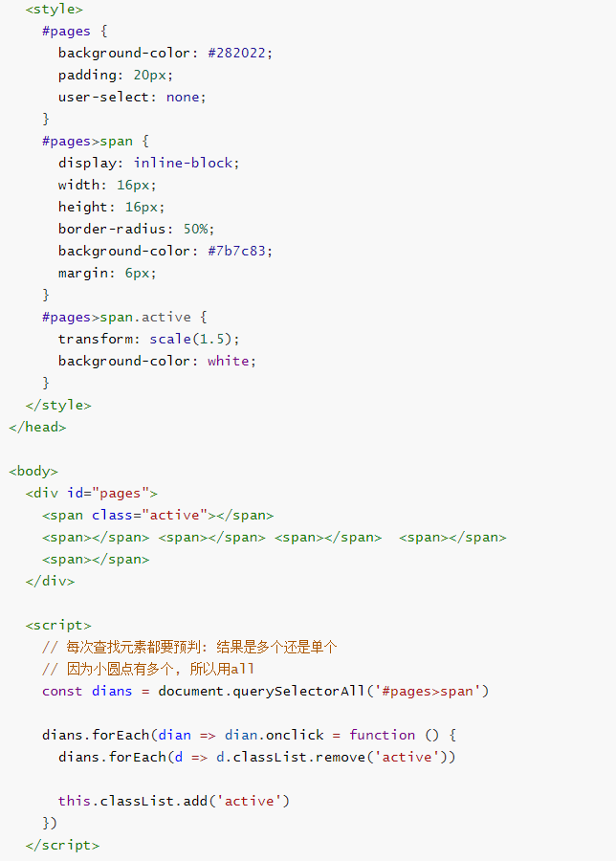Image resolution: width=616 pixels, height=861 pixels.
Task: Click the closing </style> tag
Action: pyautogui.click(x=58, y=405)
